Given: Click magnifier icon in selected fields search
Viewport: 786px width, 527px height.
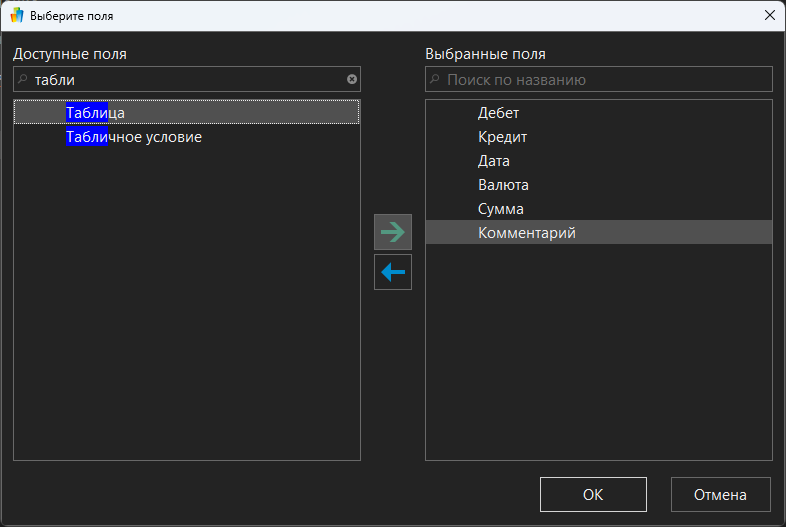Looking at the screenshot, I should click(434, 79).
